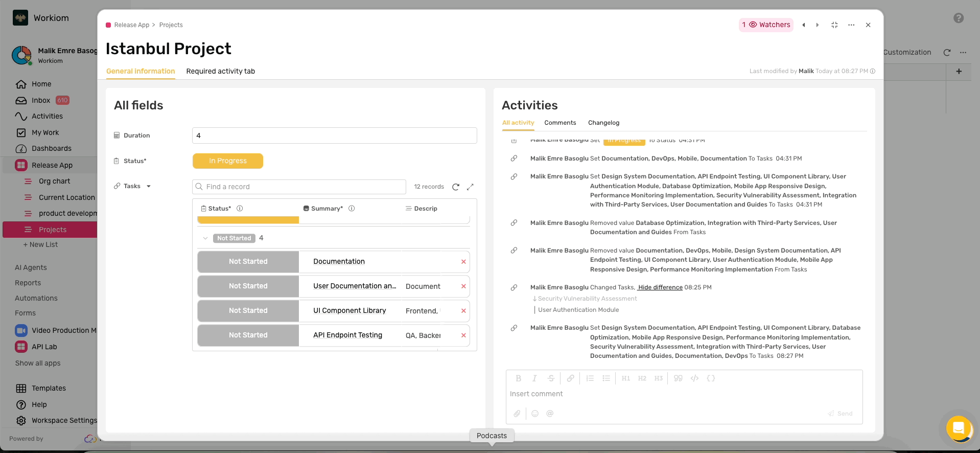Click the attach file paperclip icon

click(x=517, y=414)
